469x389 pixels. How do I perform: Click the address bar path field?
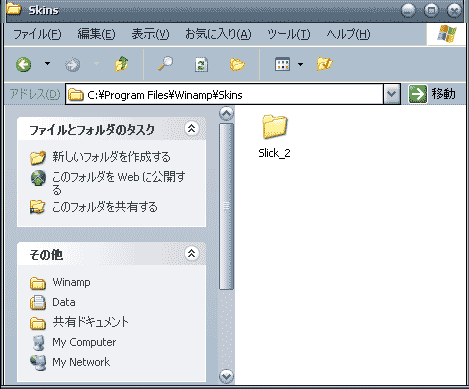pos(224,95)
